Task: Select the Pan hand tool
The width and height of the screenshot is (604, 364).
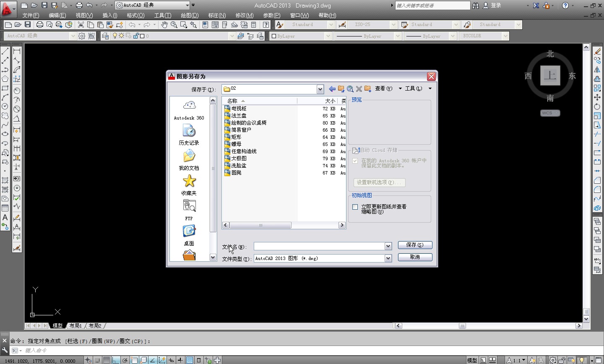Action: point(164,25)
